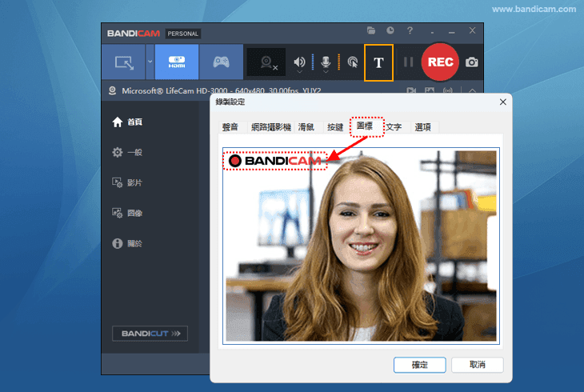Switch to the 滑鼠 tab
This screenshot has width=584, height=392.
pos(306,127)
